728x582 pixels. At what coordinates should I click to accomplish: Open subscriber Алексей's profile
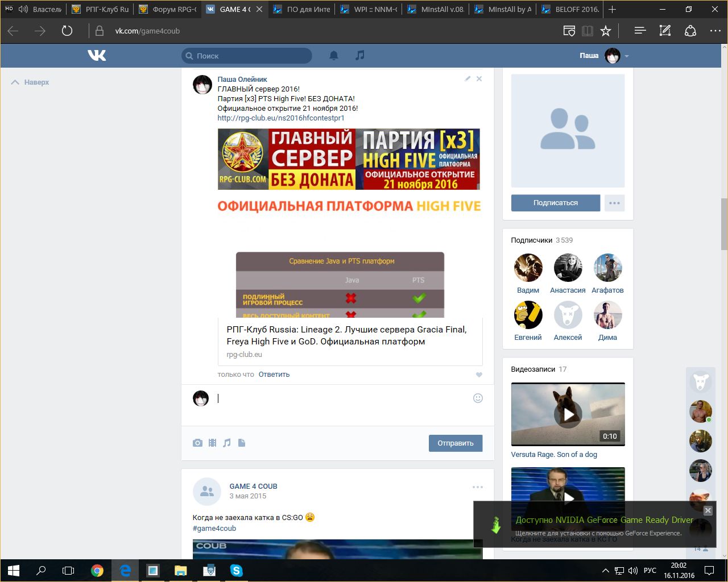(x=568, y=314)
